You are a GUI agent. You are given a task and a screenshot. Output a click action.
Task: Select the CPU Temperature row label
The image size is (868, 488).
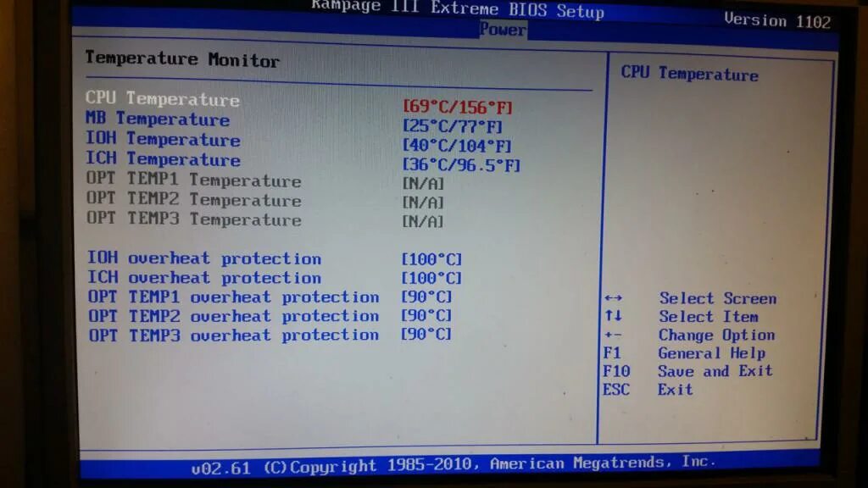(x=162, y=99)
